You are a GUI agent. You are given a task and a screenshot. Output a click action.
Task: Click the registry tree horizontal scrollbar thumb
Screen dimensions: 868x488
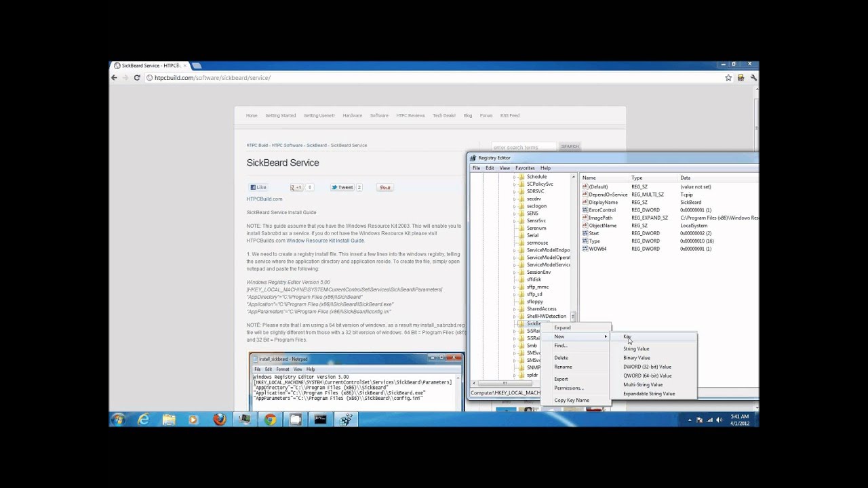505,383
